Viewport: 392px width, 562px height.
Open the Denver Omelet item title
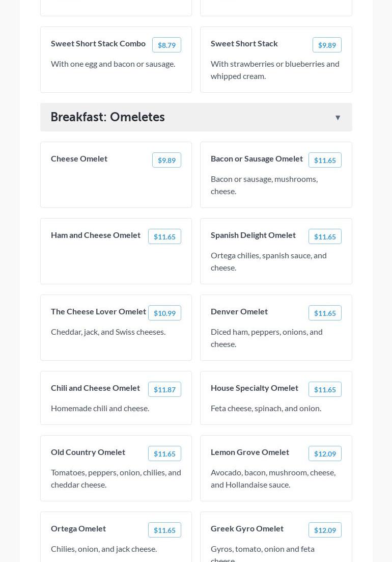(x=239, y=311)
